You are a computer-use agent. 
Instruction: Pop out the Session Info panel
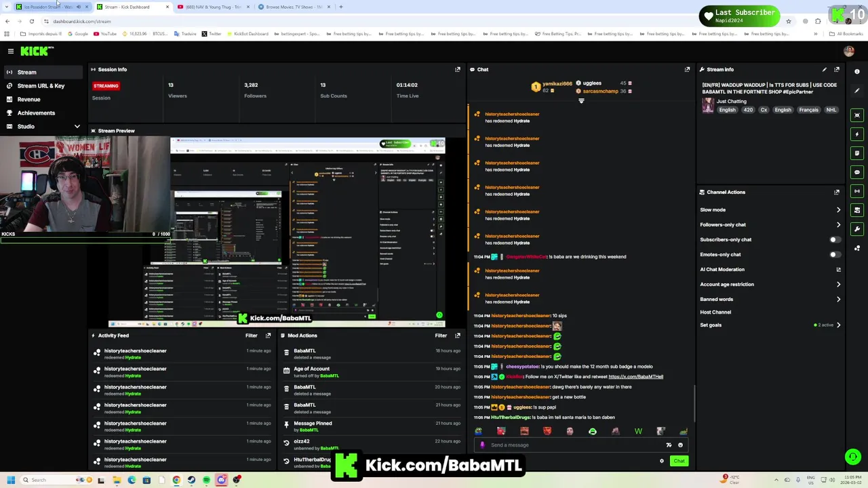[x=458, y=69]
